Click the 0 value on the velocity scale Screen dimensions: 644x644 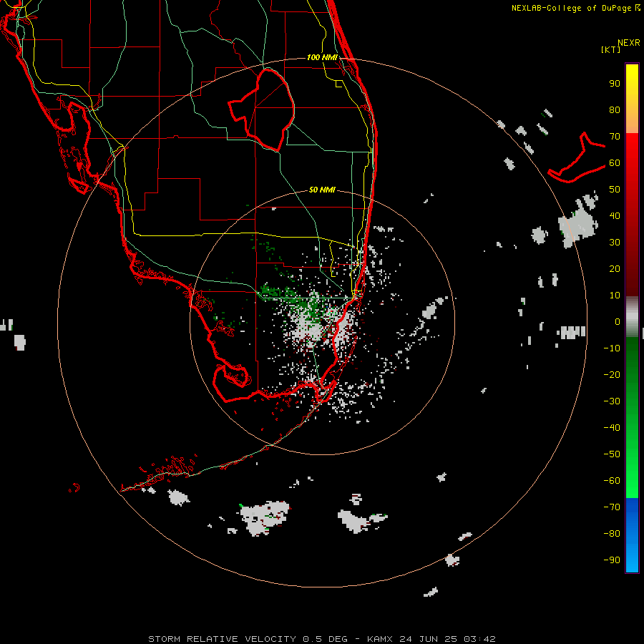tap(618, 322)
